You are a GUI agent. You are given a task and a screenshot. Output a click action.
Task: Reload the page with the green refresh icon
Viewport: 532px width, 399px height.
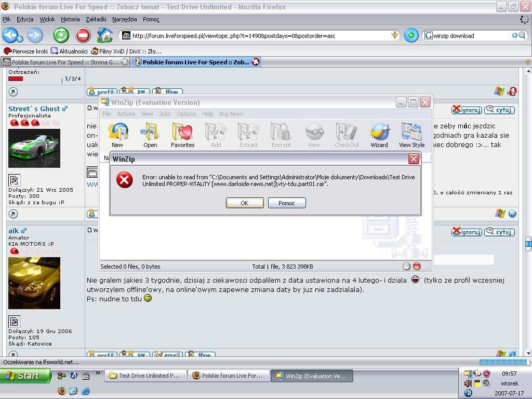(61, 35)
